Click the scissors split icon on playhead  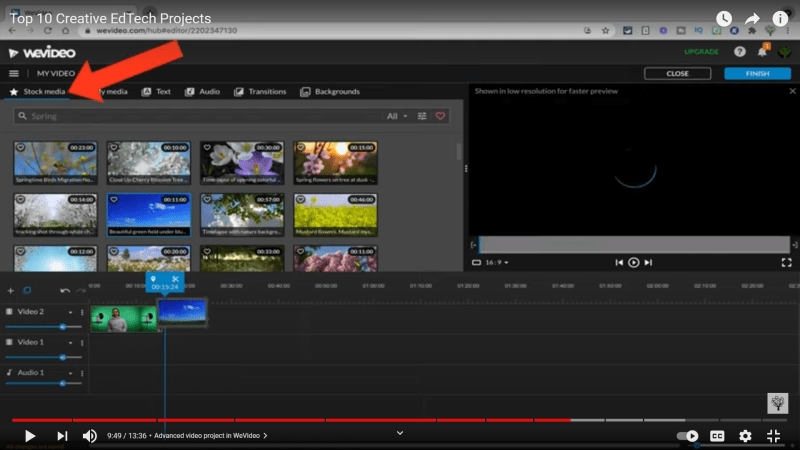tap(175, 279)
